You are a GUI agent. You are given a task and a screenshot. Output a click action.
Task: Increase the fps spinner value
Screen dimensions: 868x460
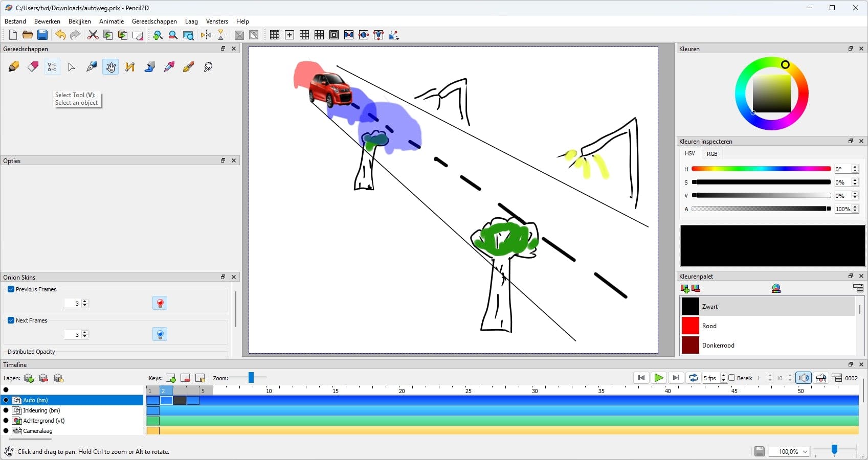point(723,376)
